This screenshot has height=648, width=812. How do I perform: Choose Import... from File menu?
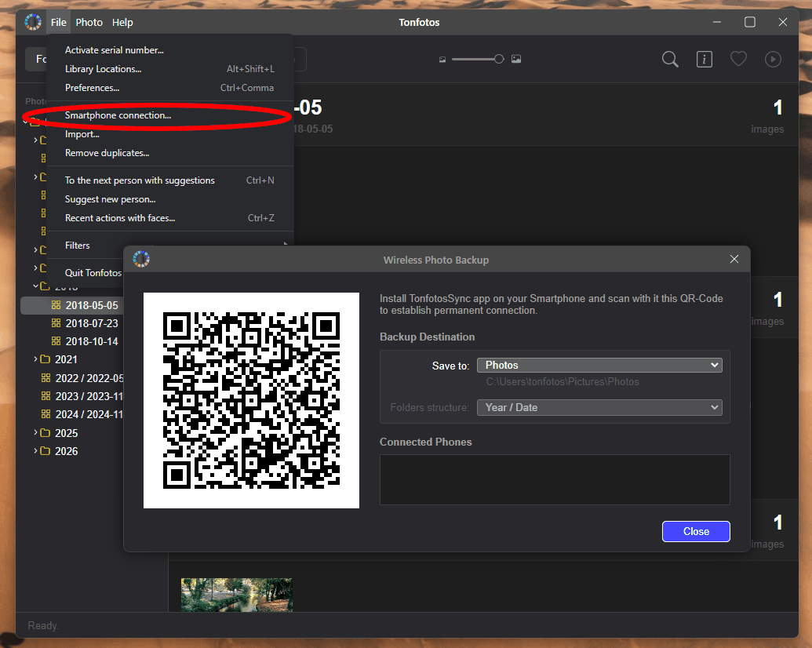pyautogui.click(x=170, y=134)
